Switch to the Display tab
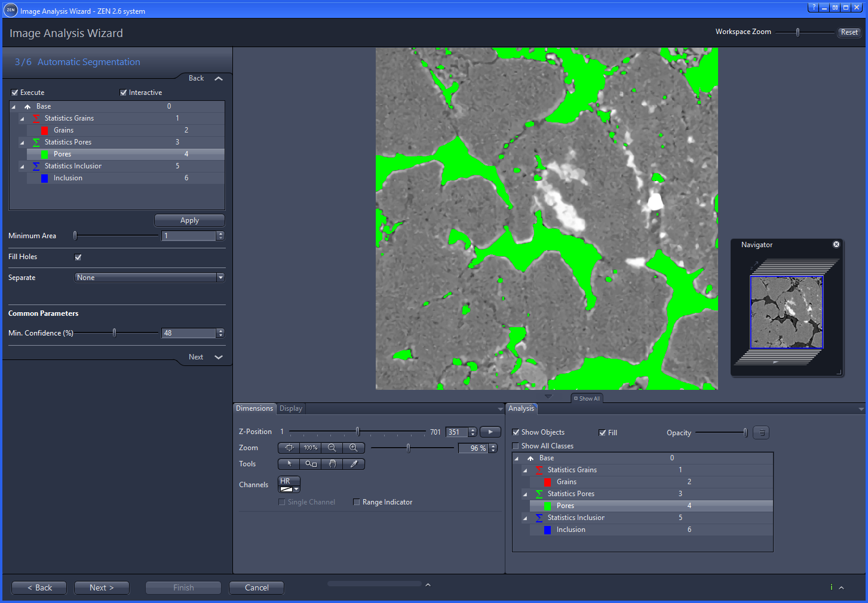The height and width of the screenshot is (603, 868). 290,408
